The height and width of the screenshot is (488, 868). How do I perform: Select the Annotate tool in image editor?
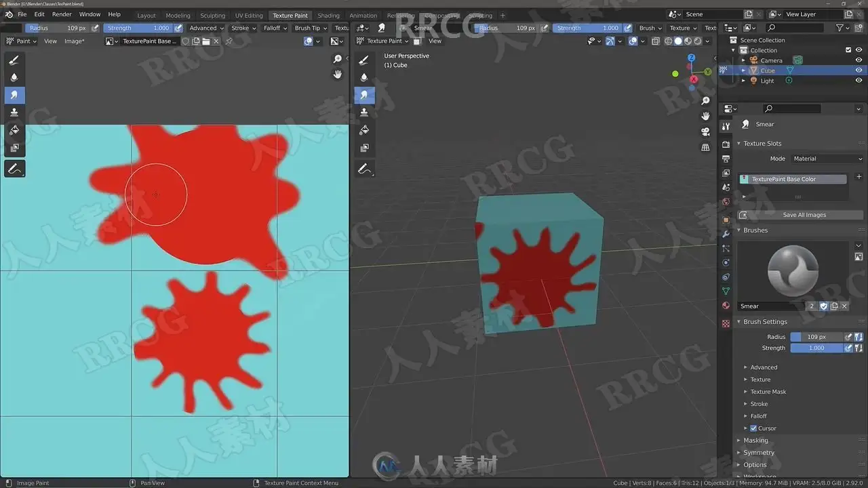pyautogui.click(x=14, y=169)
